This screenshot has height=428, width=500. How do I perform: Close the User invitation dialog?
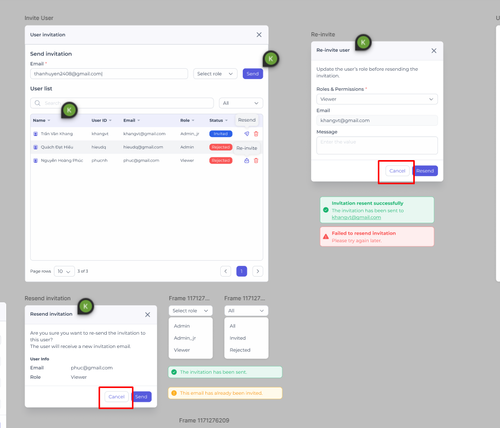259,35
